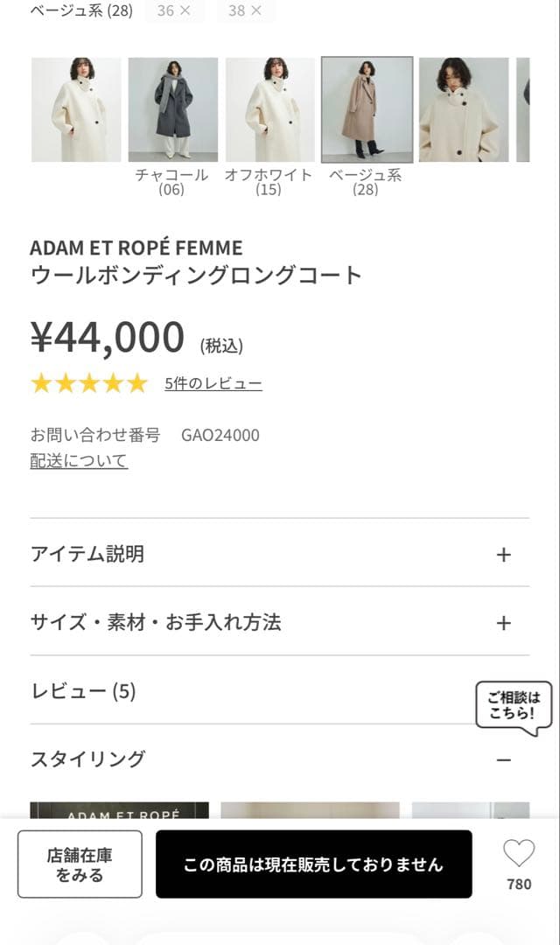
Task: Click the ADAM ET ROPÉ FEMME brand name
Action: 136,248
